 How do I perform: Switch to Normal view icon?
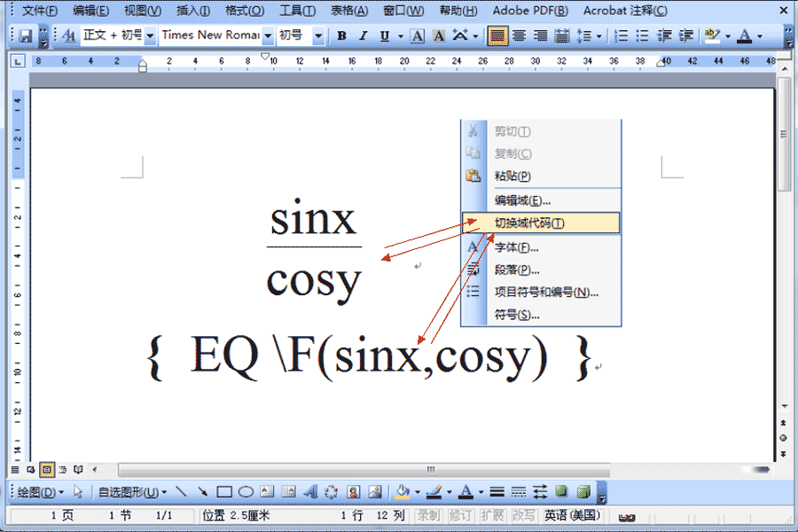(x=15, y=469)
